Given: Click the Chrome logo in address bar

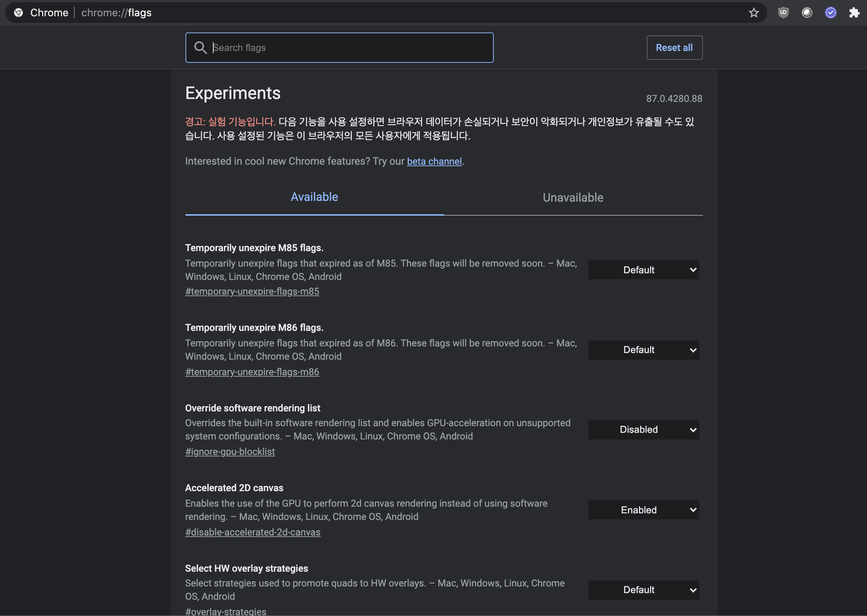Looking at the screenshot, I should click(x=18, y=13).
